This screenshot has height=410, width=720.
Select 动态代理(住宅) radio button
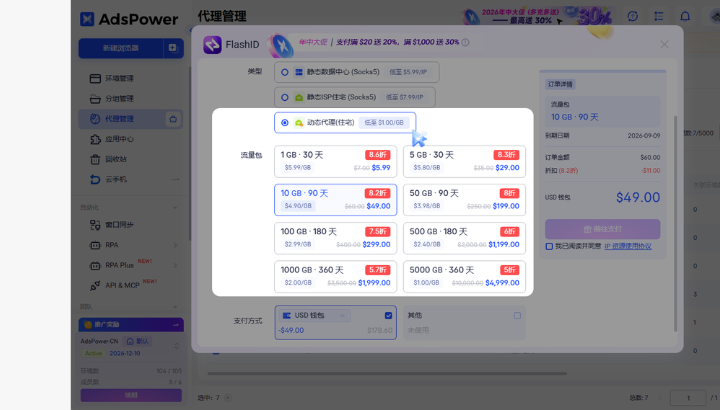tap(285, 123)
